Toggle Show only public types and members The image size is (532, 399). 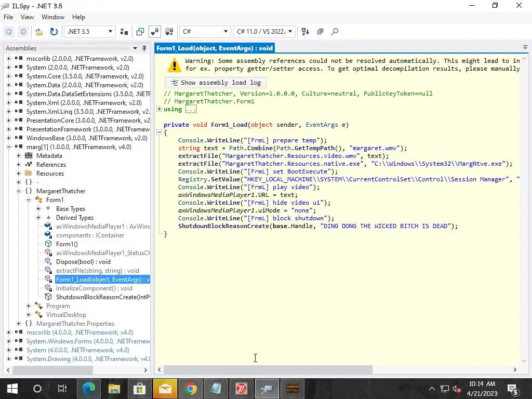click(x=140, y=32)
